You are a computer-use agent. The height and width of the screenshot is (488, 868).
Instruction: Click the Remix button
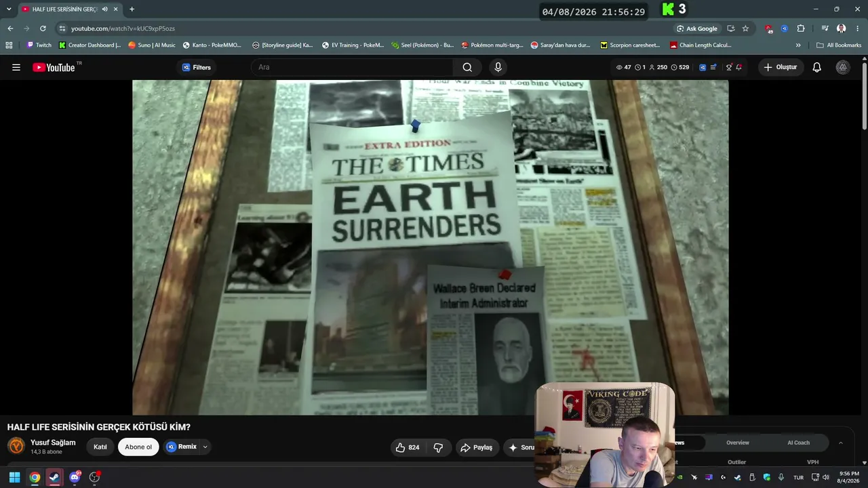[182, 447]
